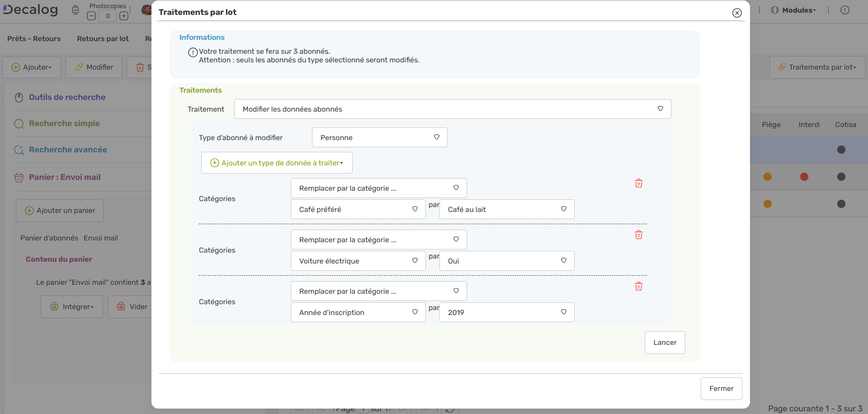Open Type d'abonné Personne dropdown
The image size is (868, 414).
click(x=379, y=137)
